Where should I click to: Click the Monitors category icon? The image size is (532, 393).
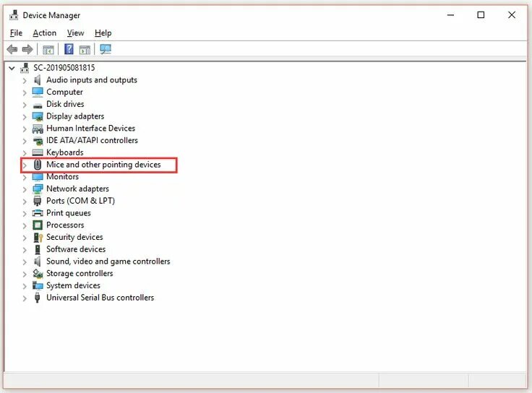click(38, 177)
